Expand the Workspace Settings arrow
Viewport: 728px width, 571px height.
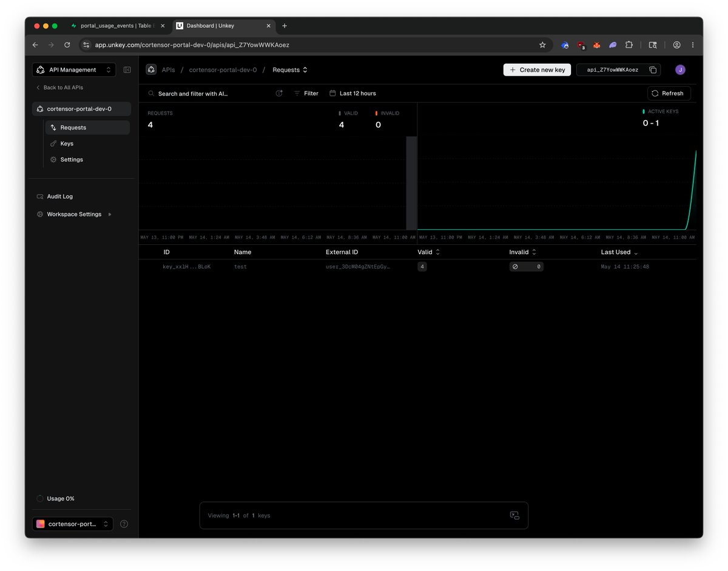coord(110,214)
